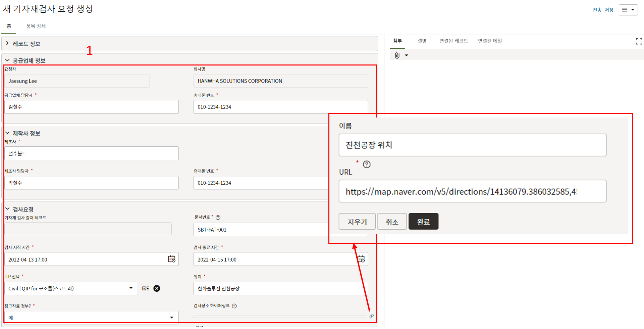This screenshot has height=329, width=644.
Task: Clear the ITP 선택 value with X icon
Action: click(157, 288)
